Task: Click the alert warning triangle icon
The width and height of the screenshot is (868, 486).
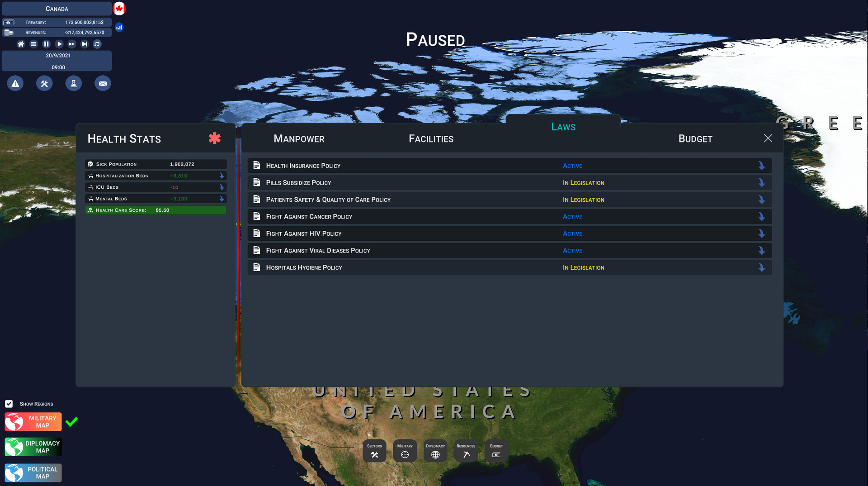Action: pyautogui.click(x=15, y=83)
